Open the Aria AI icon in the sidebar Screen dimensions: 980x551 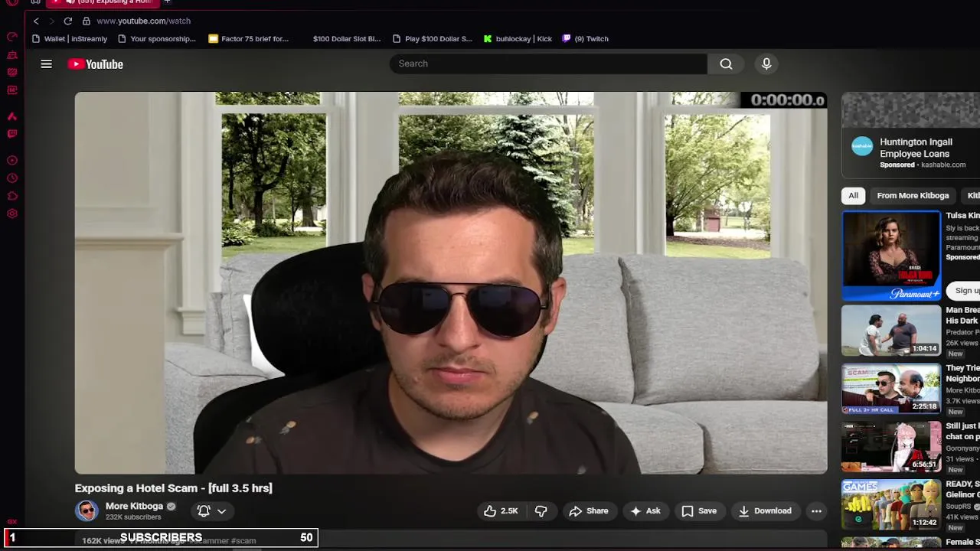pyautogui.click(x=12, y=116)
